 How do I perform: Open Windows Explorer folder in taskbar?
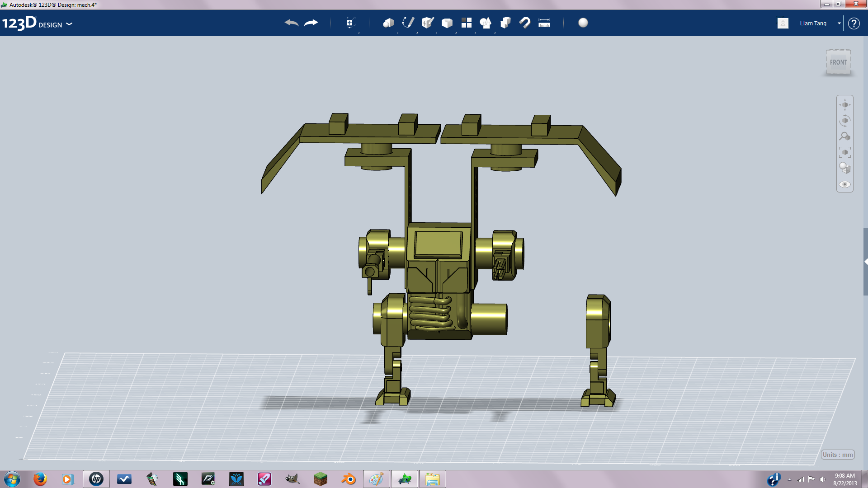433,479
